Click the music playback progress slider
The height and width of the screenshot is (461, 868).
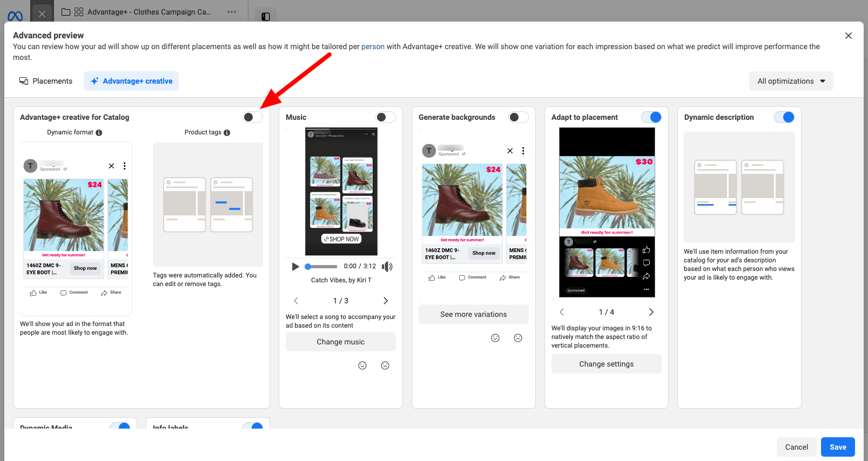(x=322, y=267)
